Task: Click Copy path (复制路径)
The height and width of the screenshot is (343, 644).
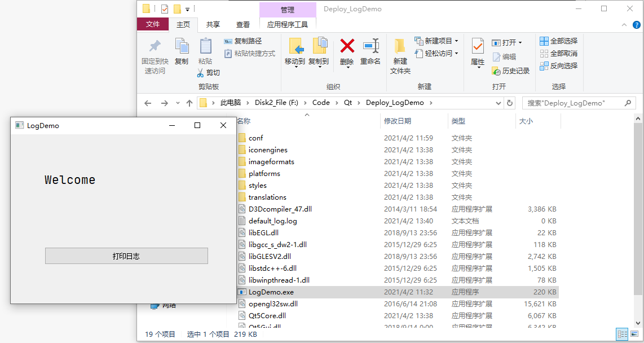Action: click(242, 41)
